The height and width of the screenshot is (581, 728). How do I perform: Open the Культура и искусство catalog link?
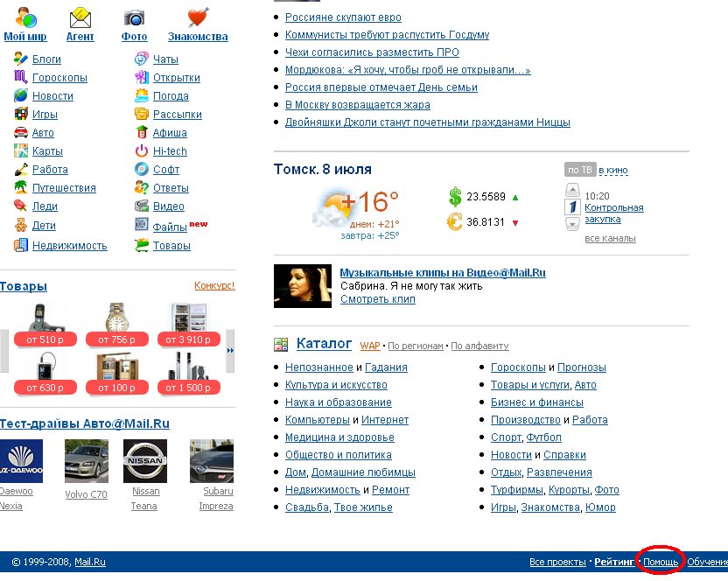[336, 385]
